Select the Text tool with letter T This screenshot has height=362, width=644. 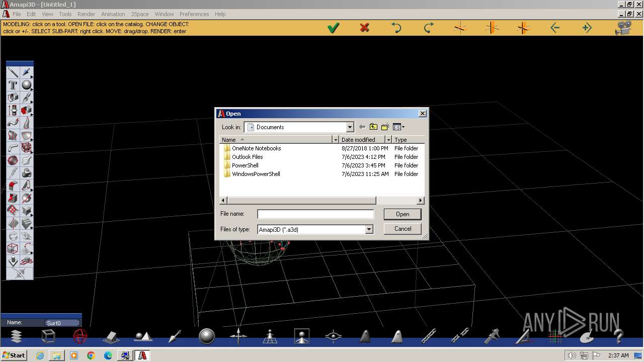pos(13,85)
